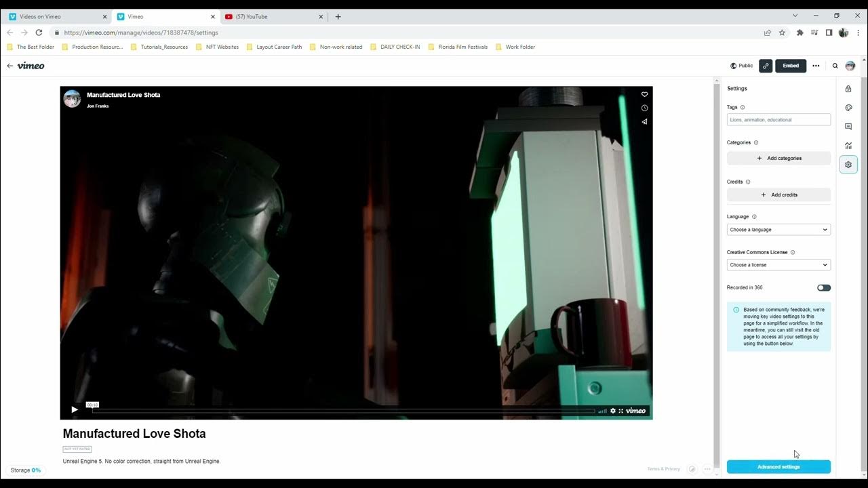Click into the Tags input field
The image size is (868, 488).
(x=778, y=119)
